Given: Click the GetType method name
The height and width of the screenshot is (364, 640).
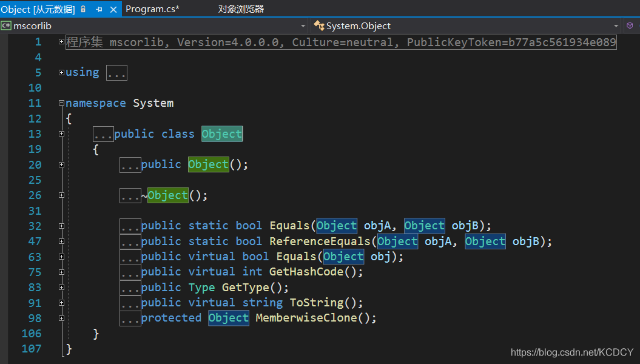Looking at the screenshot, I should [x=246, y=288].
